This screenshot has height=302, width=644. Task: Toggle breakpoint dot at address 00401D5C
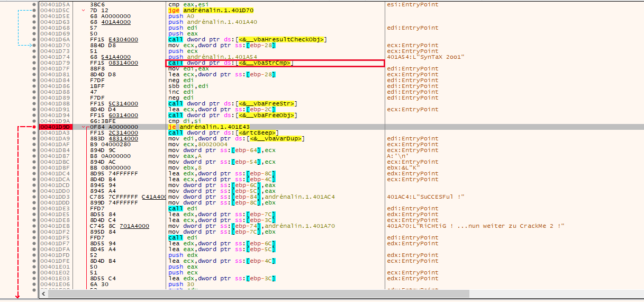point(35,11)
